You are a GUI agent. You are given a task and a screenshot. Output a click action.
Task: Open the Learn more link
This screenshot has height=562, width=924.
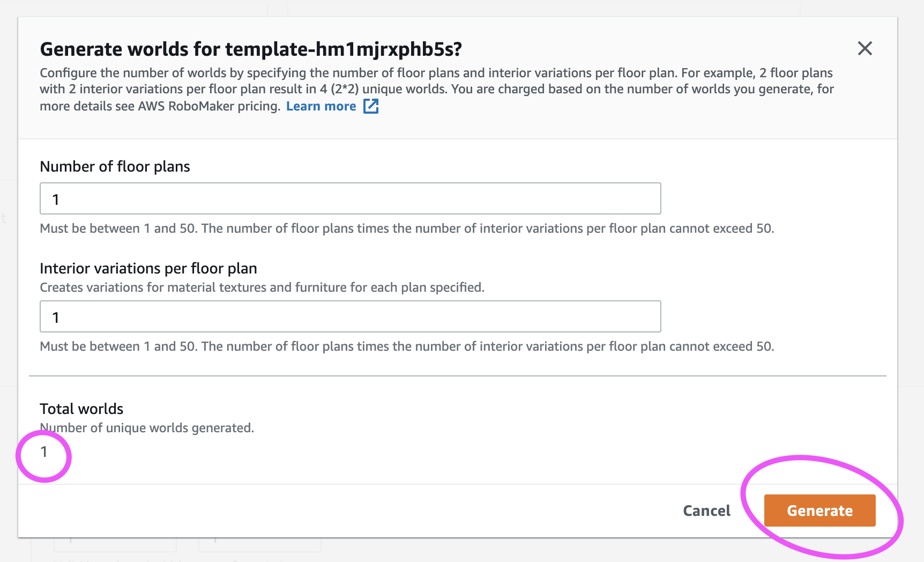321,106
